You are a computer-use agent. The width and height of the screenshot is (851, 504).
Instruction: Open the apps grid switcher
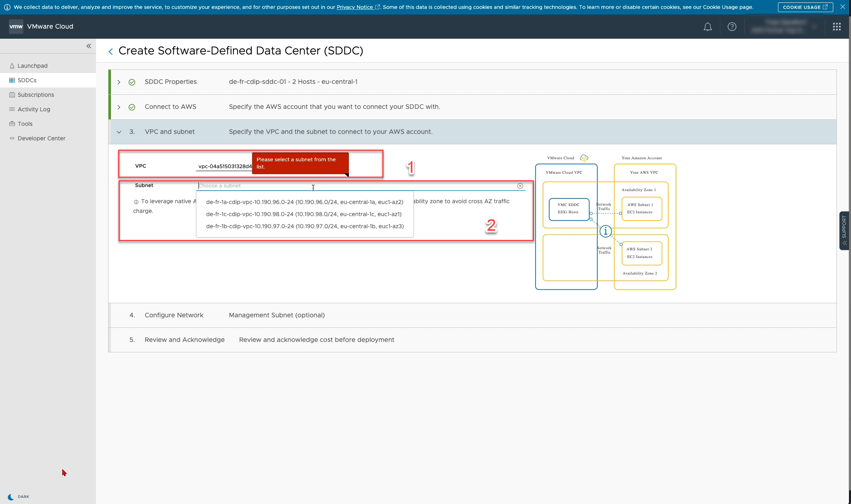tap(836, 27)
